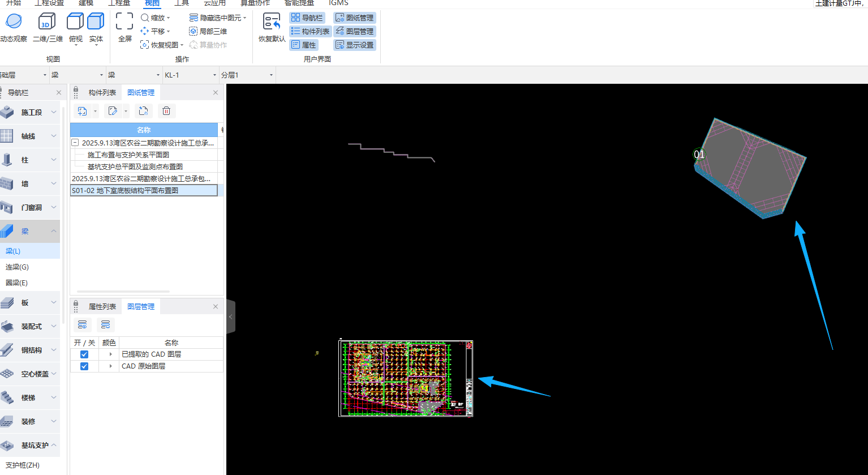This screenshot has height=475, width=868.
Task: Uncheck the CAD 原始图层 checkbox
Action: [x=84, y=366]
